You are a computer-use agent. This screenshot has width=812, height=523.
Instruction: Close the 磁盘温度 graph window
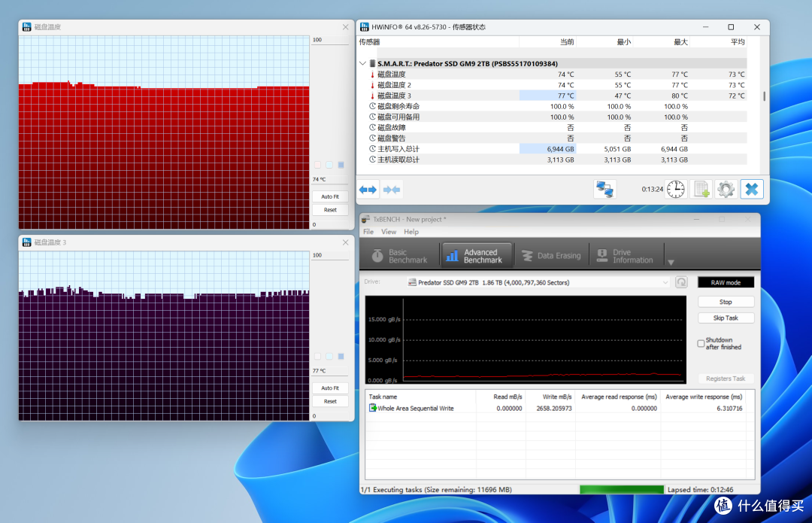tap(345, 27)
